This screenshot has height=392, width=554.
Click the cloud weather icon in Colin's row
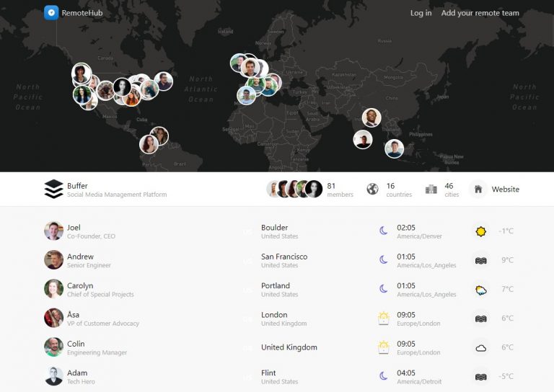coord(481,348)
